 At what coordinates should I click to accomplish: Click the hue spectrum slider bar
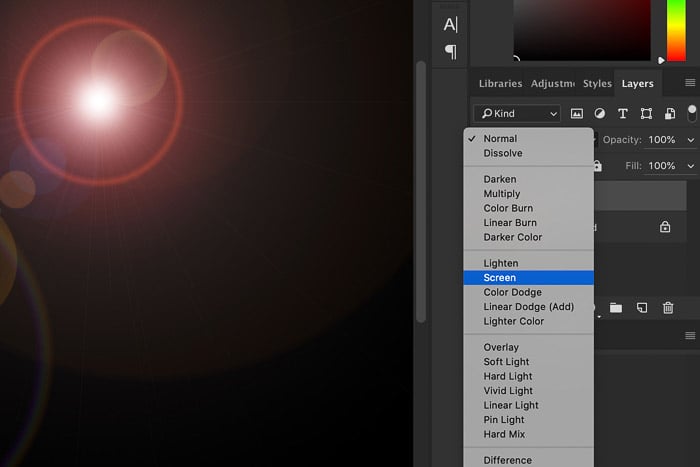click(676, 30)
